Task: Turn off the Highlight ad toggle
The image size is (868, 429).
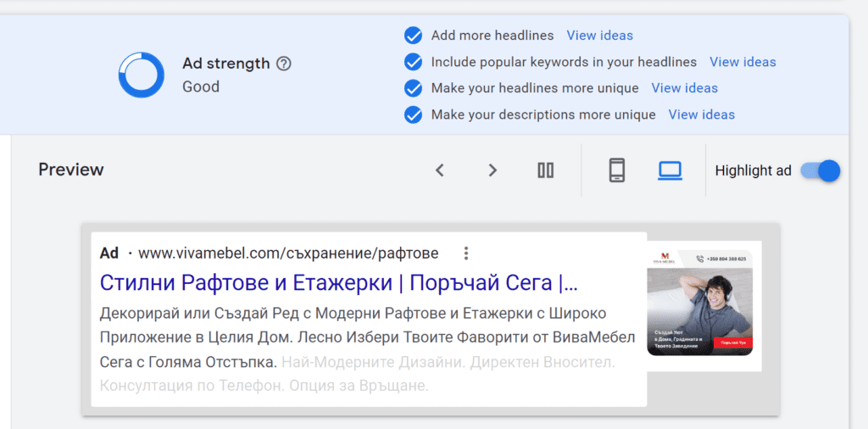Action: click(x=820, y=170)
